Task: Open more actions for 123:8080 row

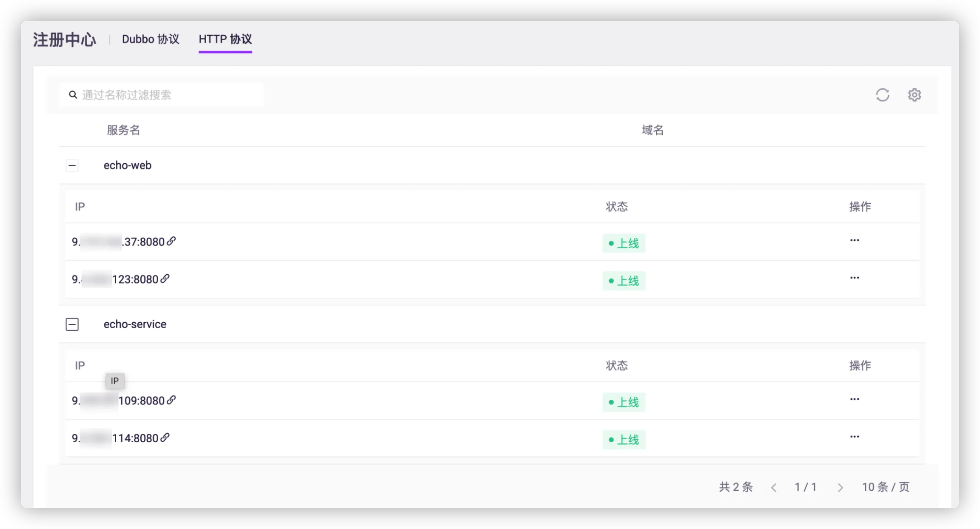Action: (854, 278)
